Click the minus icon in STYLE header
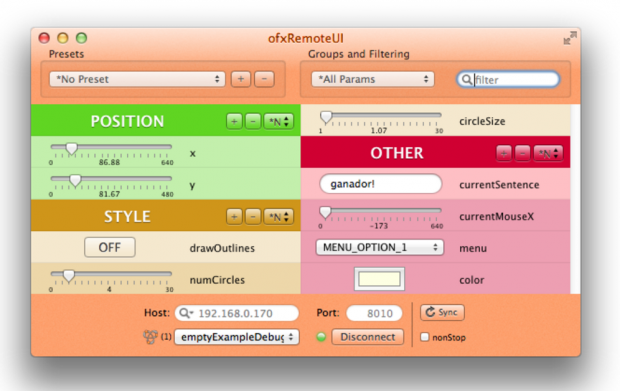The height and width of the screenshot is (391, 620). tap(253, 217)
